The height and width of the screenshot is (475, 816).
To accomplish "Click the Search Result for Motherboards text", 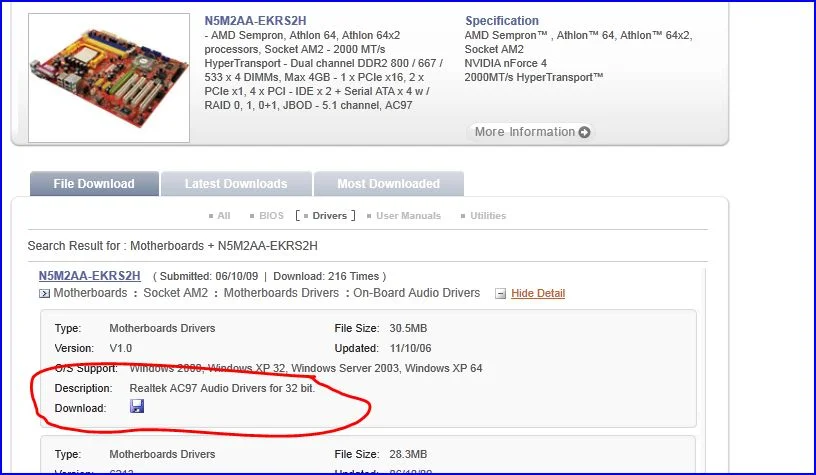I will 172,246.
